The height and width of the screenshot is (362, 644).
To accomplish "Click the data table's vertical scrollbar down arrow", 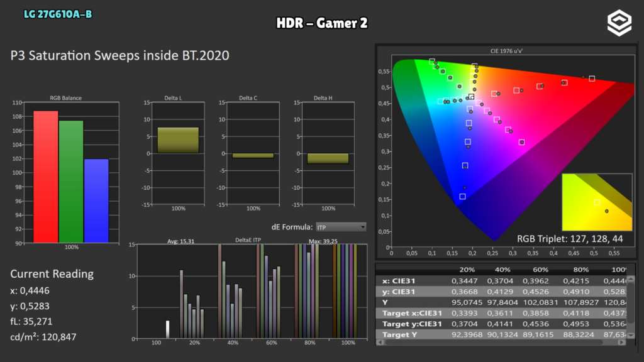I will coord(631,336).
